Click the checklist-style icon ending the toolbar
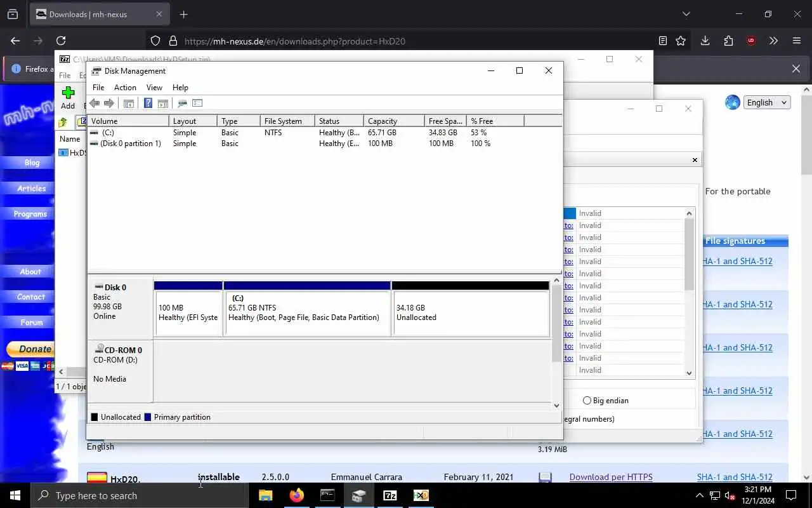The image size is (812, 508). pos(197,104)
